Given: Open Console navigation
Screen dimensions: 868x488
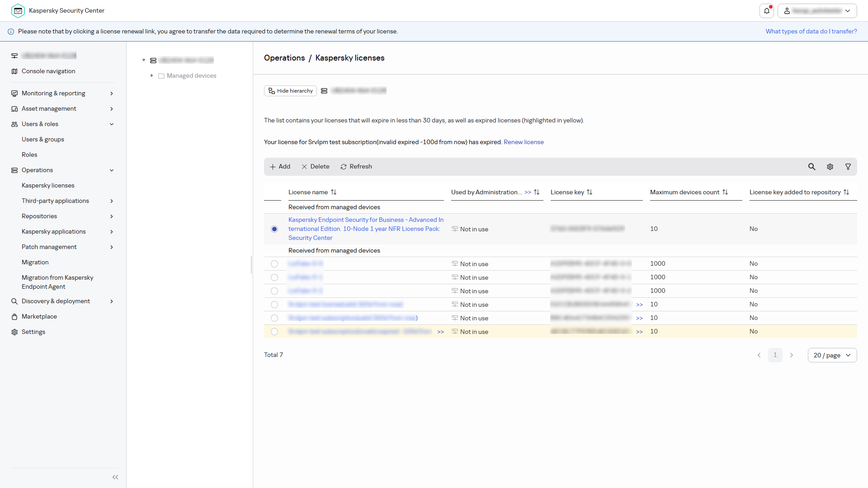Looking at the screenshot, I should tap(48, 71).
